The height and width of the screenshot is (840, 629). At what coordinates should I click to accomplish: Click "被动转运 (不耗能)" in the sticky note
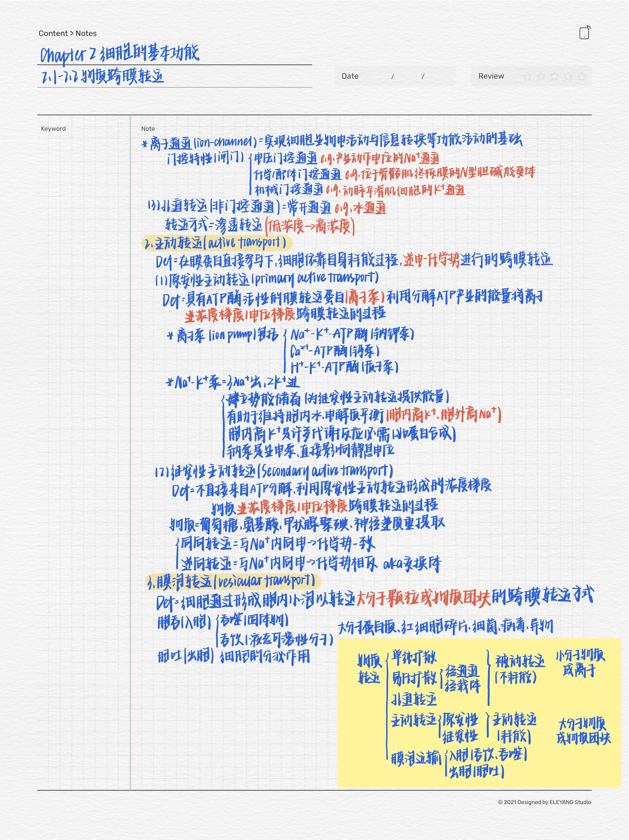point(520,669)
